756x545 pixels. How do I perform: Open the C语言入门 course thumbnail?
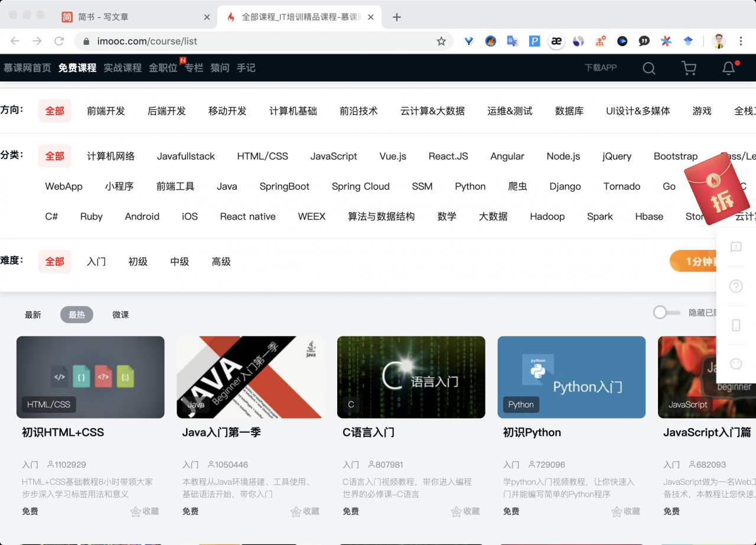pos(411,377)
